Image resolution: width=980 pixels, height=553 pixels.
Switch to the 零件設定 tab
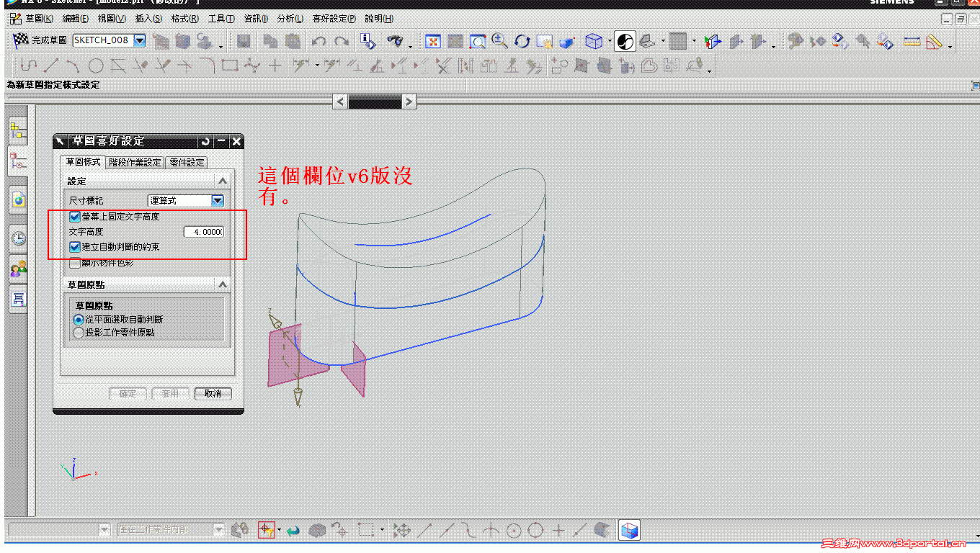[x=187, y=163]
